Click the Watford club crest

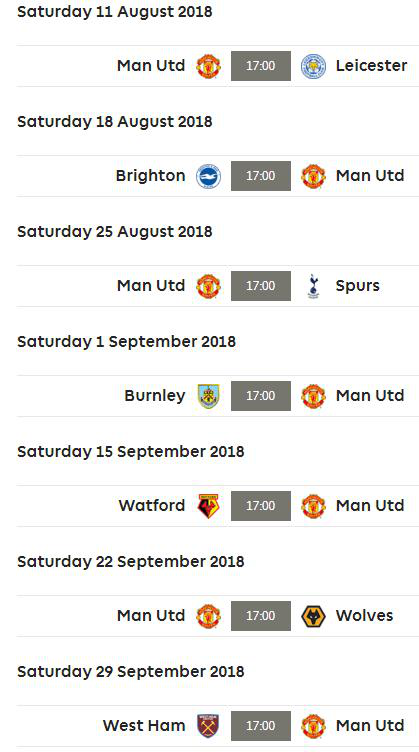(209, 506)
